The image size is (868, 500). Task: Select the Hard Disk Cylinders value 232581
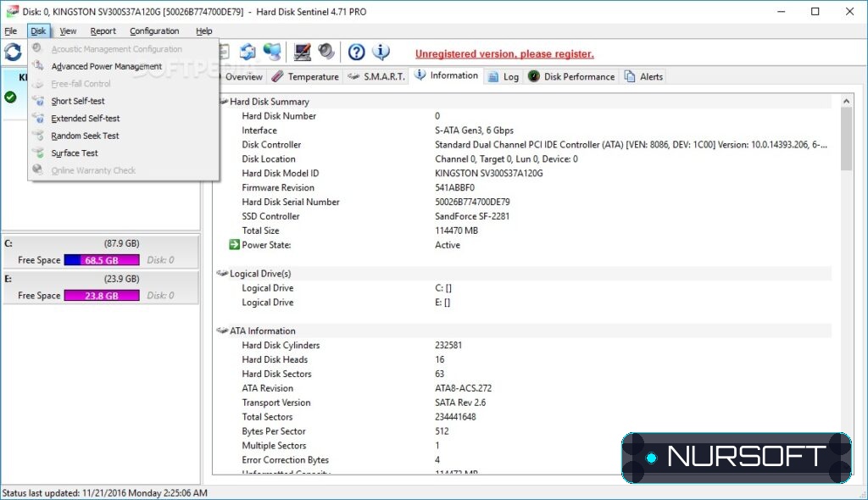448,345
